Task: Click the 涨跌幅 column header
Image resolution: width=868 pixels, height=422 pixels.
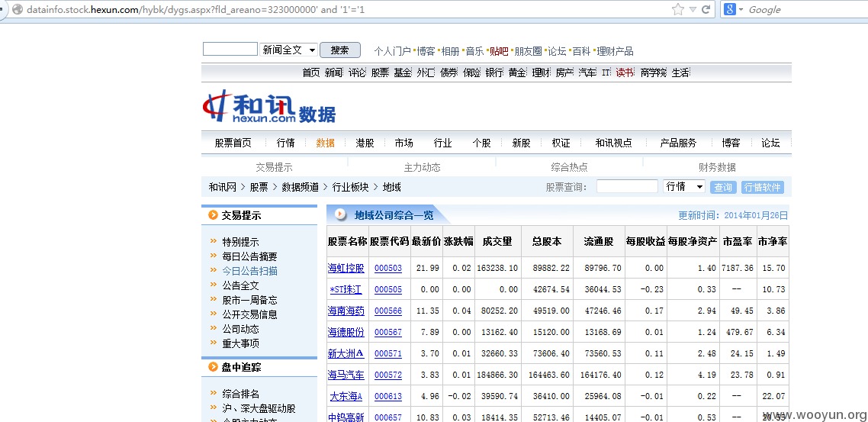Action: pos(458,241)
